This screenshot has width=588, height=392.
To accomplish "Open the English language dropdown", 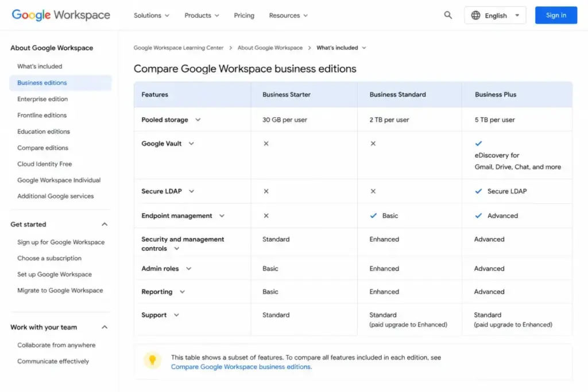I will click(x=495, y=15).
